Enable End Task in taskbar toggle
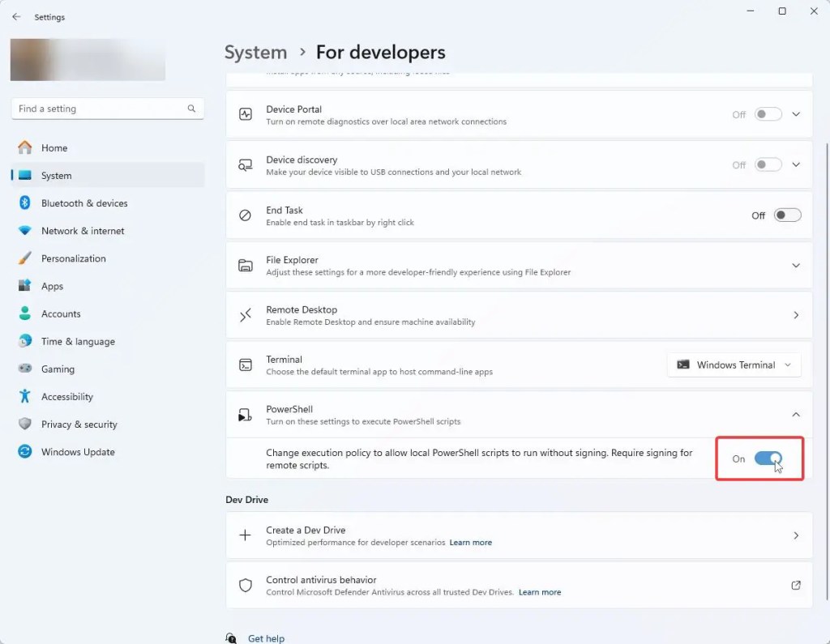 [x=786, y=215]
